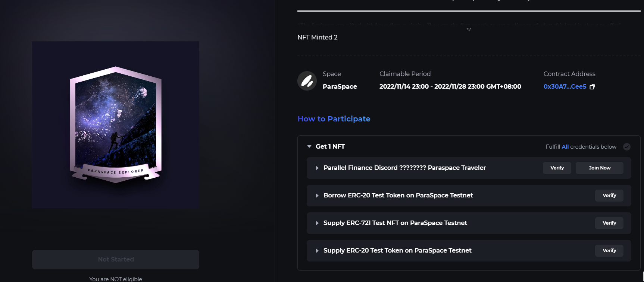Verify the Parallel Finance Discord credential
Screen dimensions: 644x282
(557, 168)
